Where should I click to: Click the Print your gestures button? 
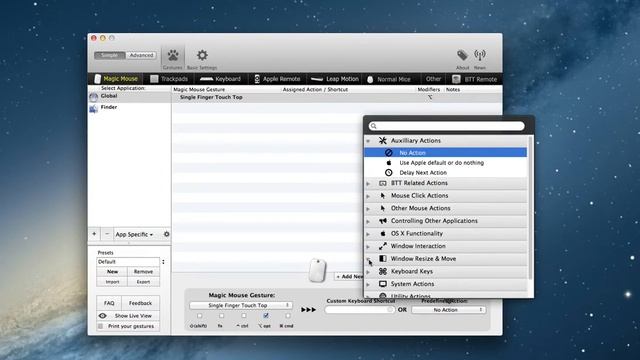point(128,326)
